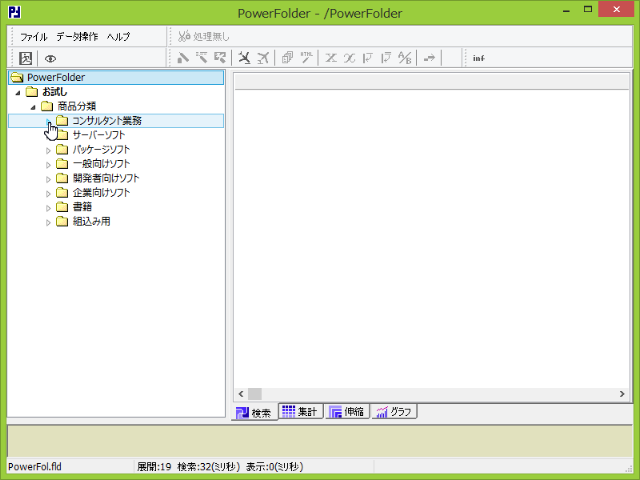Viewport: 640px width, 480px height.
Task: Select the コンサルタント業務 folder
Action: coord(107,121)
